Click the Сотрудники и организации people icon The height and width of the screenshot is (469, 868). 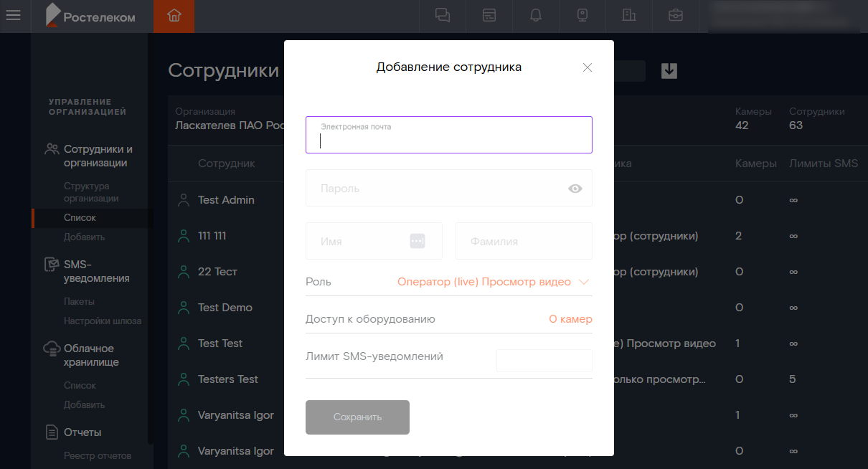pyautogui.click(x=52, y=149)
